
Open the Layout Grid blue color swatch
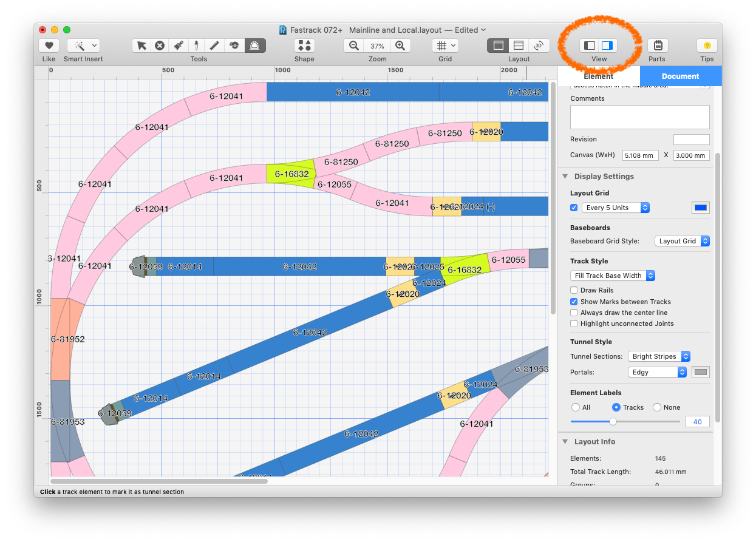coord(701,208)
